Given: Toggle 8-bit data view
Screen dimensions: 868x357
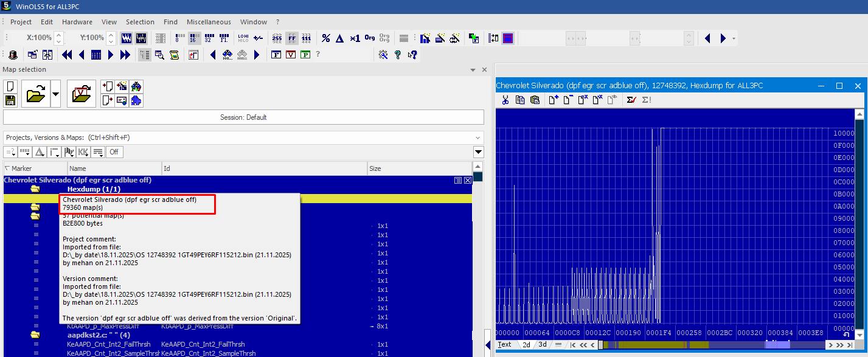Looking at the screenshot, I should tap(180, 38).
